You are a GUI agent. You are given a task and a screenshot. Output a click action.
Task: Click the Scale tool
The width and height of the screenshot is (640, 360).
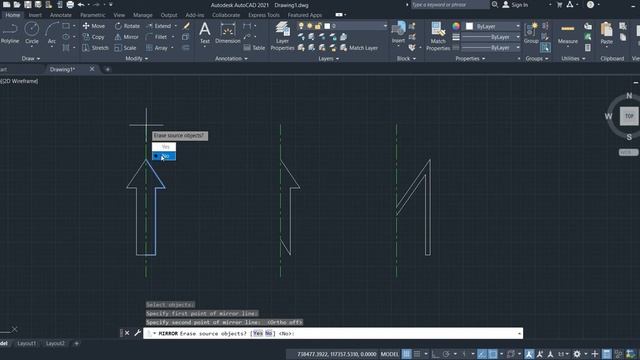(125, 48)
